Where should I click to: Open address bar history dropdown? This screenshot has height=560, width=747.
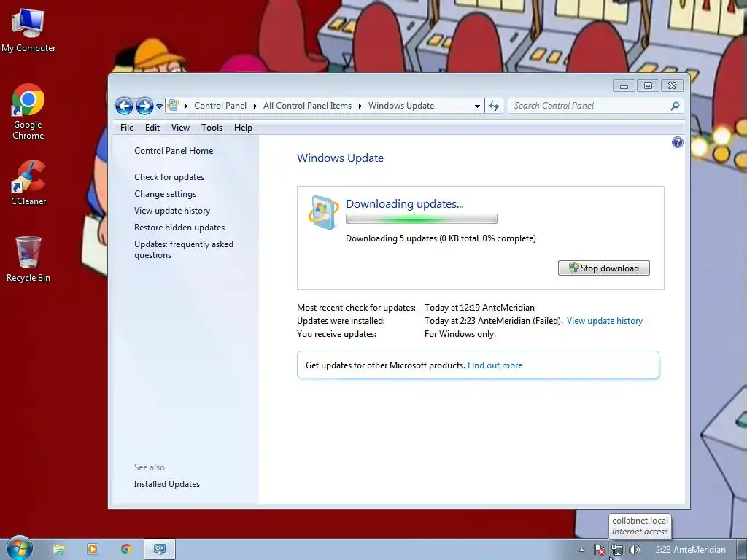tap(477, 106)
